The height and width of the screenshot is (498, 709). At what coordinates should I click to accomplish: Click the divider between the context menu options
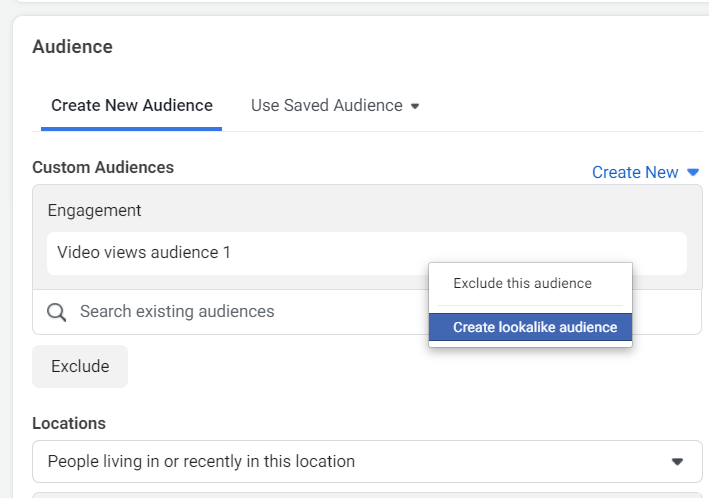(530, 305)
